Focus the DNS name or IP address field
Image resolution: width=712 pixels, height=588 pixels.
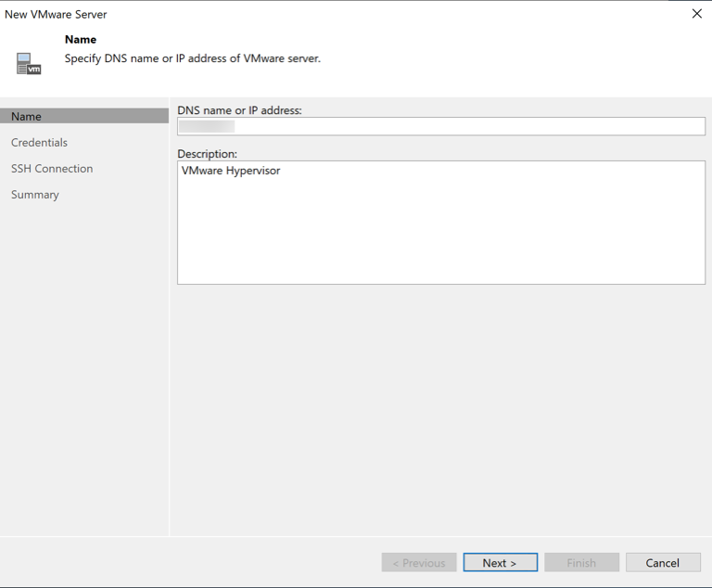pos(464,127)
